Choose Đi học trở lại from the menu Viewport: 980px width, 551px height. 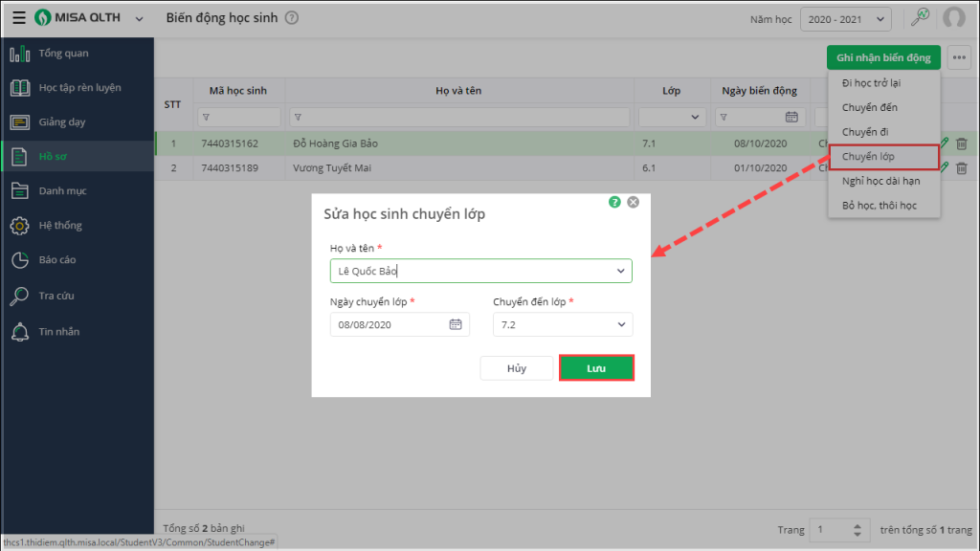click(883, 83)
